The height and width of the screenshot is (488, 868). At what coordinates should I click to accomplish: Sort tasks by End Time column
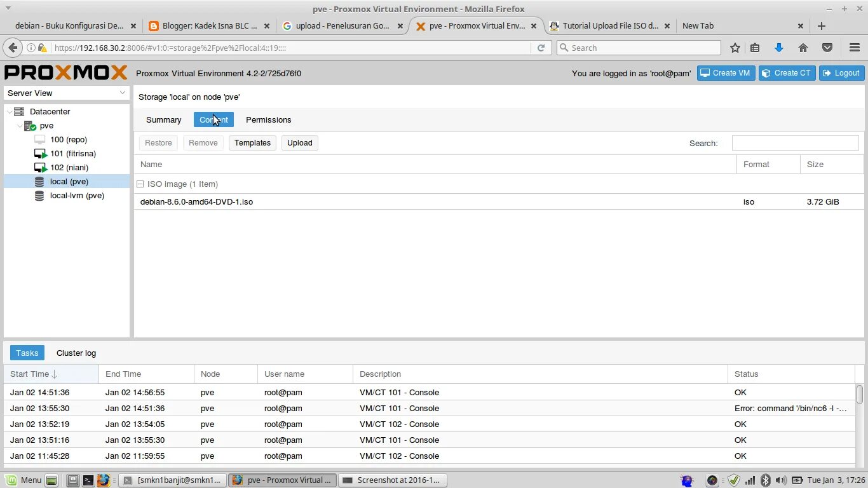(146, 374)
